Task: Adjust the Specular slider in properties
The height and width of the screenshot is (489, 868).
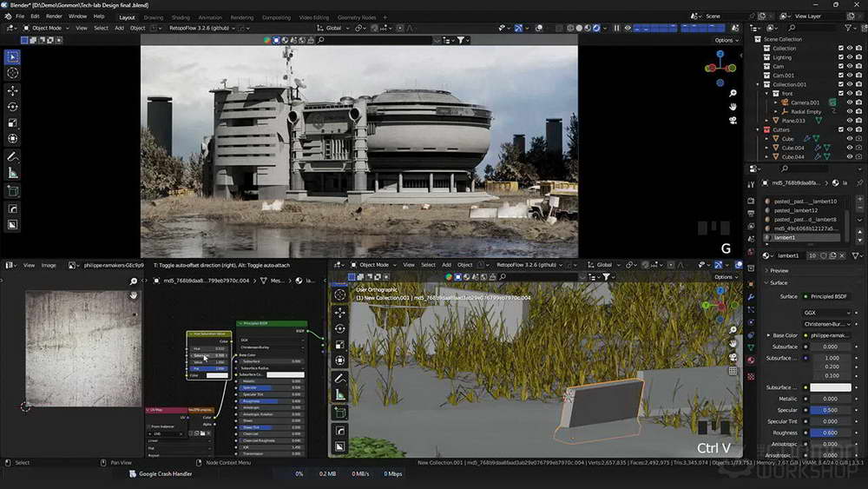Action: click(x=831, y=410)
